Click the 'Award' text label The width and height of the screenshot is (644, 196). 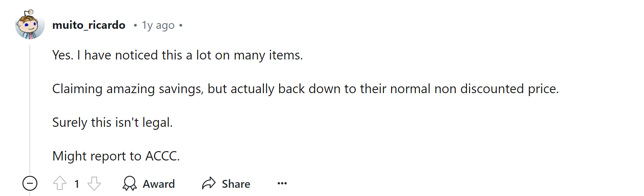coord(159,184)
